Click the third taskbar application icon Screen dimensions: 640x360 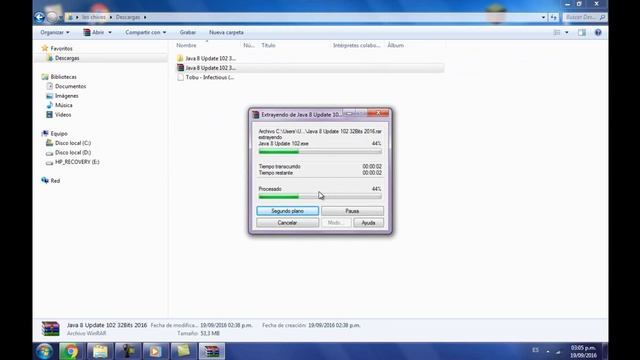pyautogui.click(x=128, y=351)
